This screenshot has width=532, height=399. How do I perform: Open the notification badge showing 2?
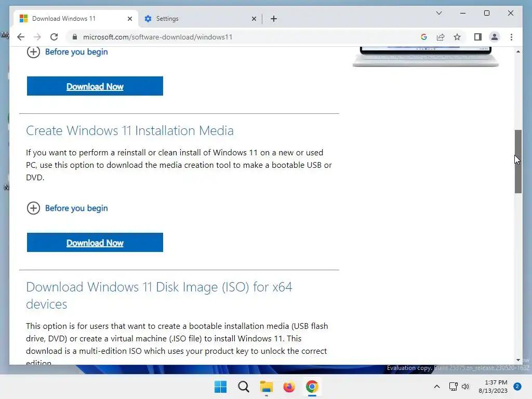(x=517, y=387)
